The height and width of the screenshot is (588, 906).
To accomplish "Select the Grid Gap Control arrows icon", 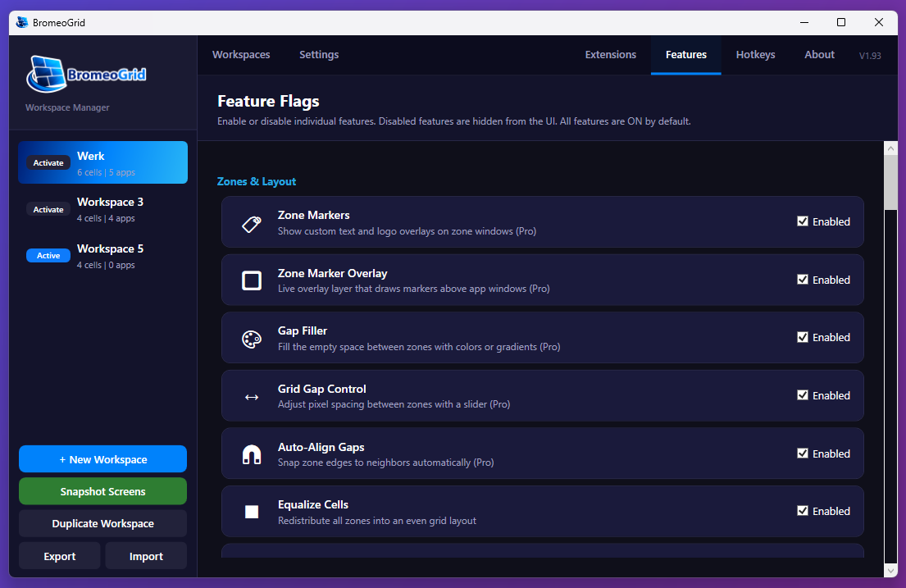I will pos(251,395).
